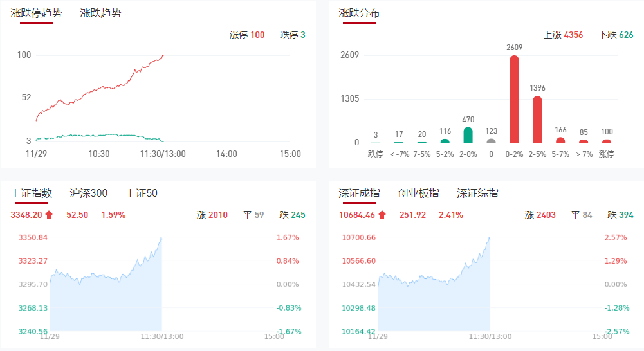Switch to the 上证50 tab
644x351 pixels.
click(x=142, y=193)
